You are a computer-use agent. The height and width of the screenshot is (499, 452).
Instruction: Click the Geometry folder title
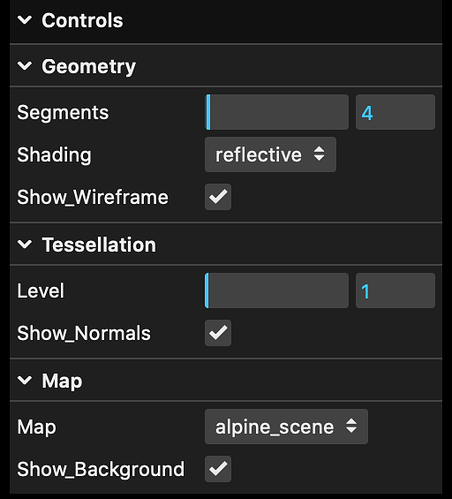89,67
